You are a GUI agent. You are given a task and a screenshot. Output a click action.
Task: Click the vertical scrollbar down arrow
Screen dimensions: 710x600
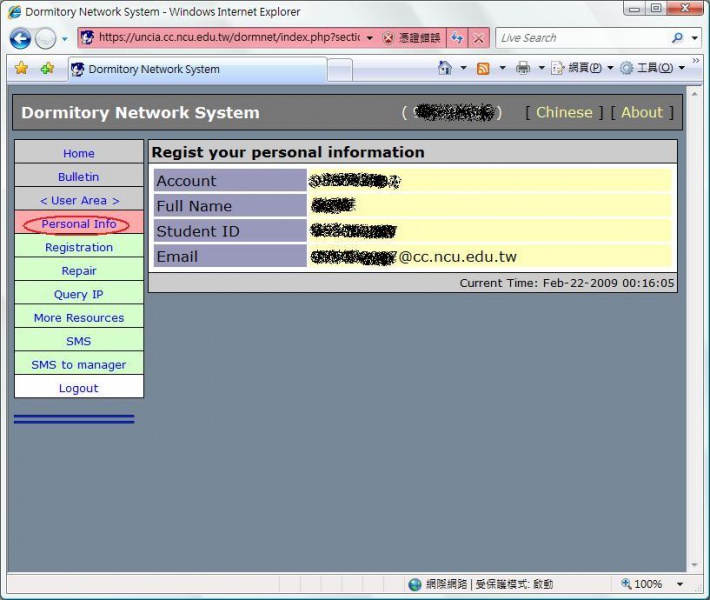coord(695,566)
